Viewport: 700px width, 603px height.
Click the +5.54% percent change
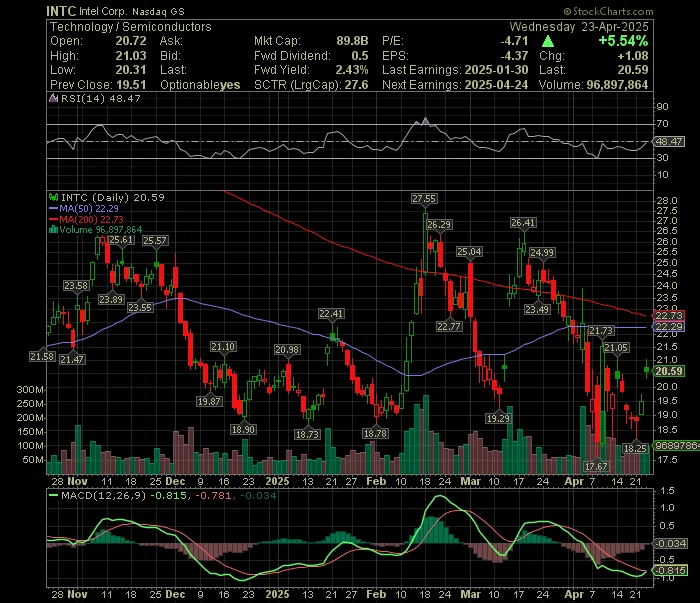point(623,41)
